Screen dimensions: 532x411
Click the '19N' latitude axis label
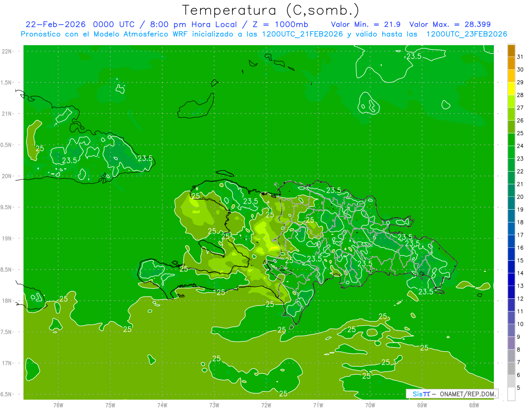6,239
